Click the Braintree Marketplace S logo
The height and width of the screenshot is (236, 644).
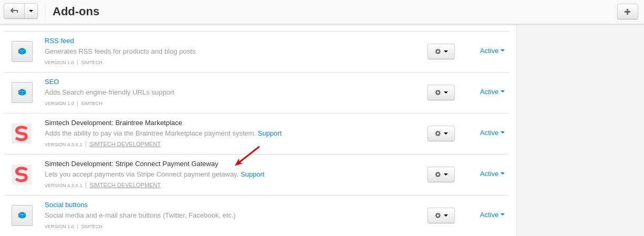coord(22,134)
